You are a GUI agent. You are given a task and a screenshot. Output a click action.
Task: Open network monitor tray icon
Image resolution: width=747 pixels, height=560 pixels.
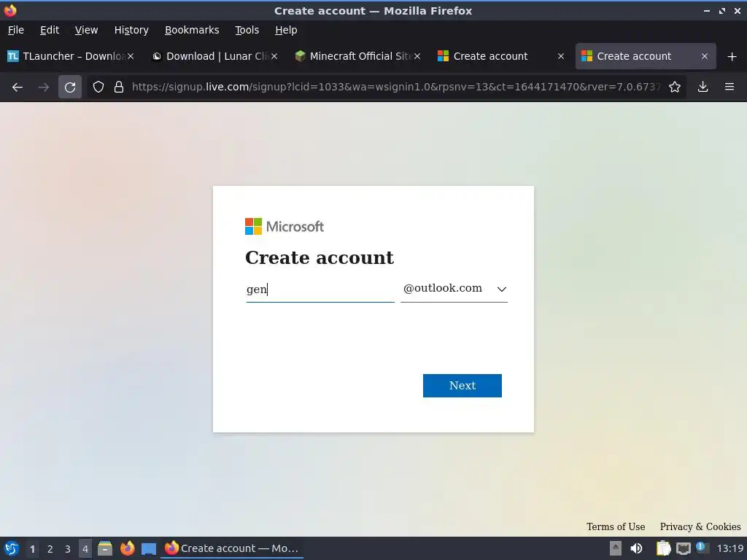[683, 548]
